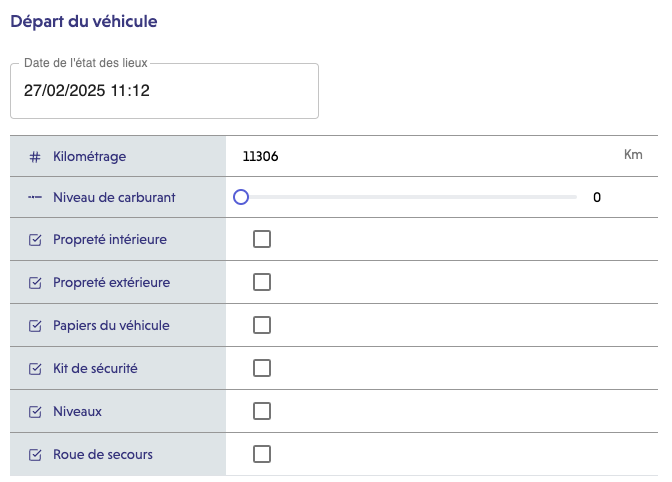The height and width of the screenshot is (482, 672).
Task: Enable the Papiers du véhicule checkbox
Action: click(262, 325)
